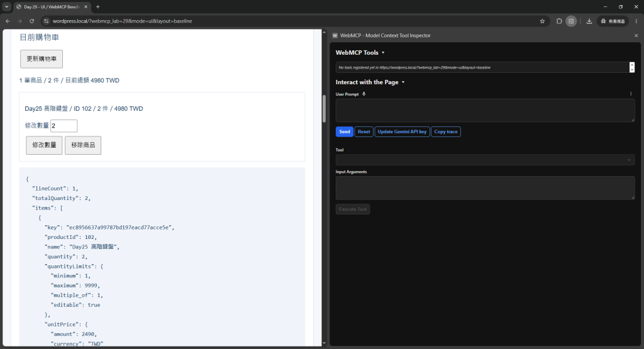This screenshot has height=349, width=644.
Task: Click the Execute Tool button
Action: click(353, 209)
